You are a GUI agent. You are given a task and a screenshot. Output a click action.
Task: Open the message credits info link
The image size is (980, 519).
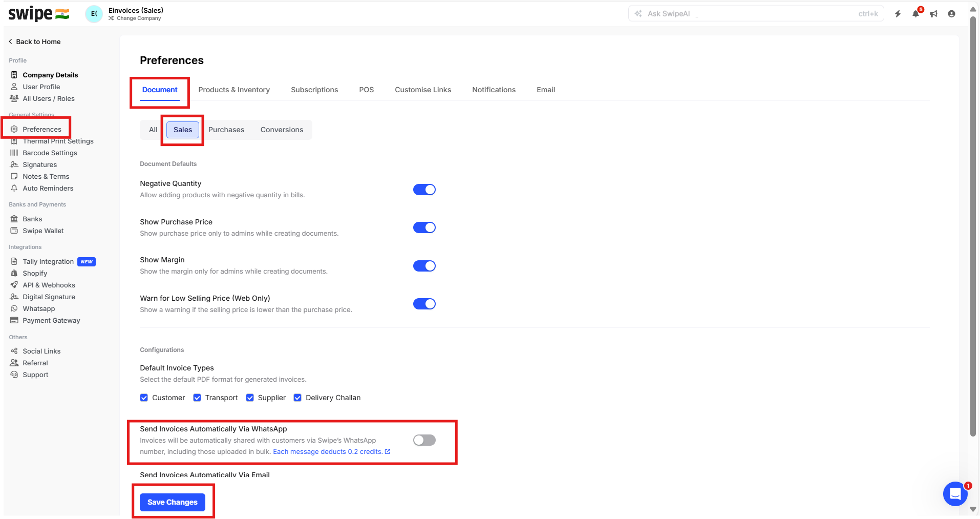coord(331,451)
